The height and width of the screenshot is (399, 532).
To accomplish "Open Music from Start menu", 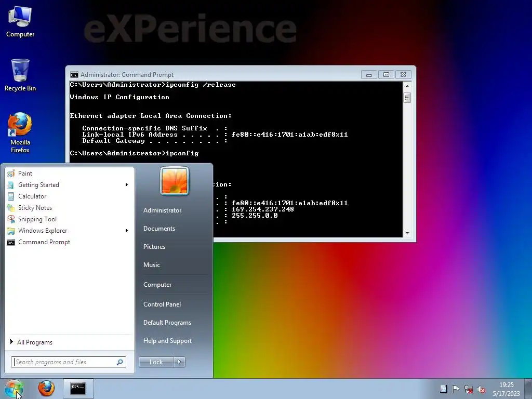I will [151, 265].
